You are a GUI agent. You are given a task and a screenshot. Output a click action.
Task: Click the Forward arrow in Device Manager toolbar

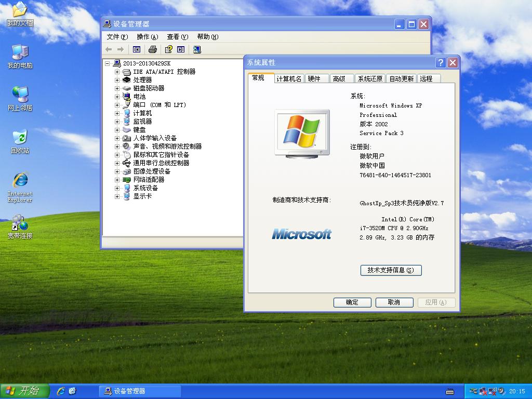click(x=121, y=49)
